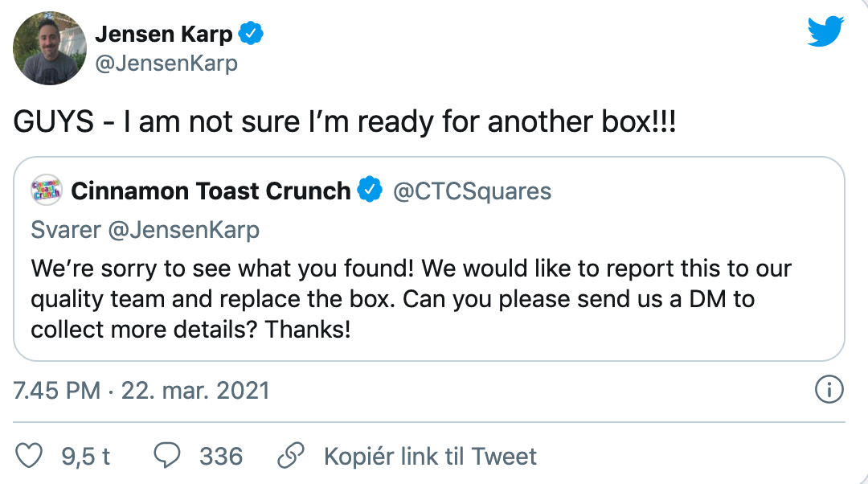Screen dimensions: 868x484
Task: Click the main tweet text about another box
Action: coord(346,121)
